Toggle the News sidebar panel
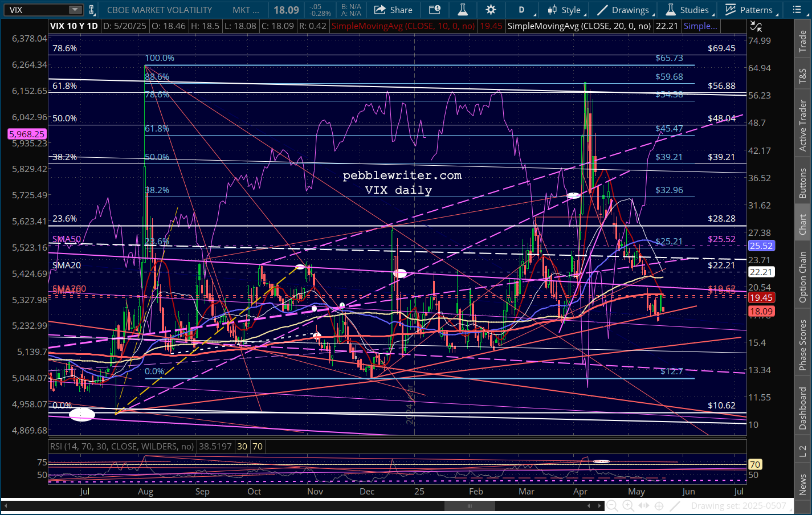This screenshot has height=515, width=812. (x=802, y=484)
